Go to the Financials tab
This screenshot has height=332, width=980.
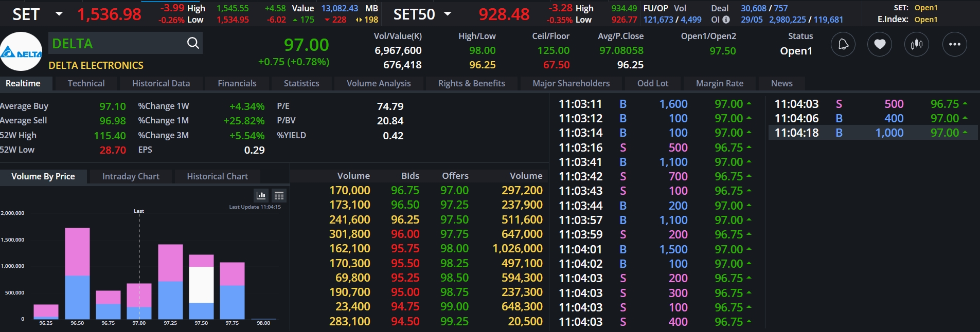[x=237, y=83]
